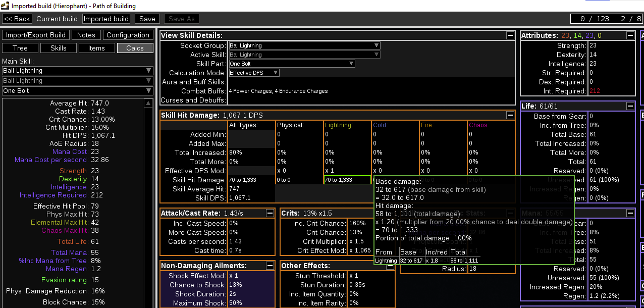Switch to the Tree tab

pos(20,48)
